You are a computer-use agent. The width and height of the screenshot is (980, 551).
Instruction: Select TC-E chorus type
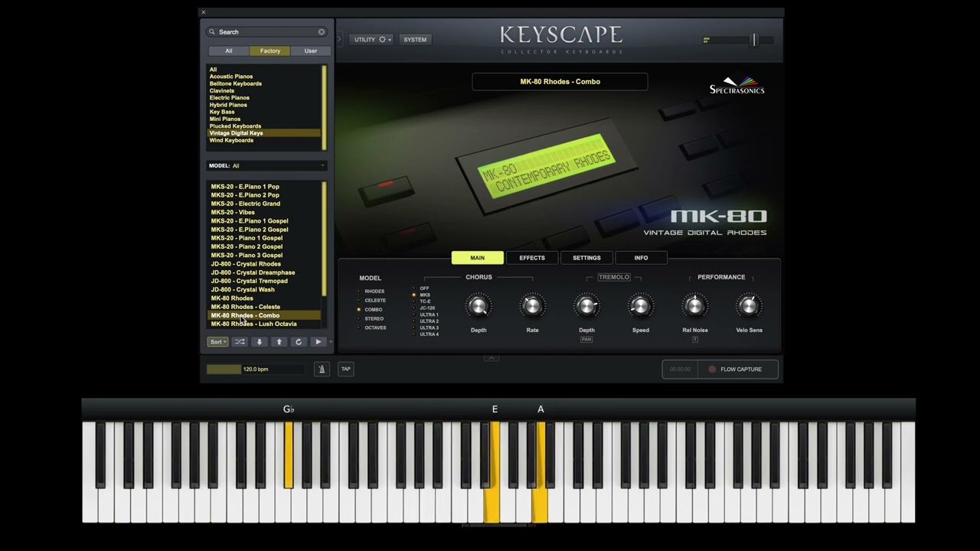pyautogui.click(x=423, y=302)
